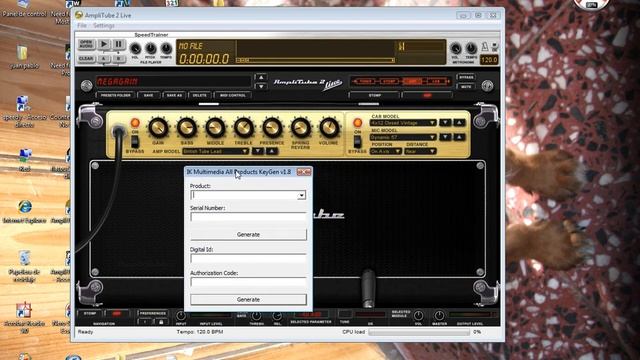The width and height of the screenshot is (640, 360).
Task: Click the Preferences button
Action: tap(153, 313)
